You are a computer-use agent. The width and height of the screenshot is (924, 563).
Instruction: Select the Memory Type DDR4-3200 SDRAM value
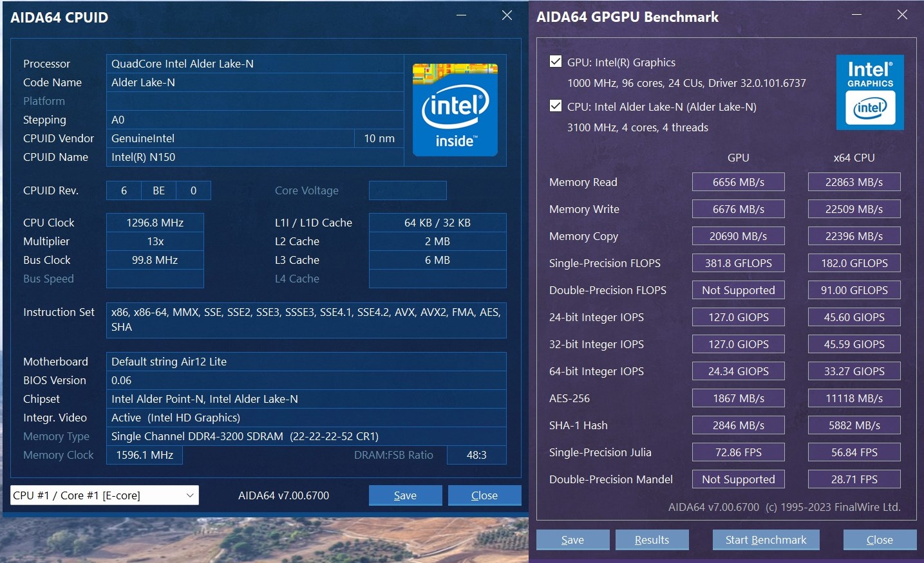306,436
